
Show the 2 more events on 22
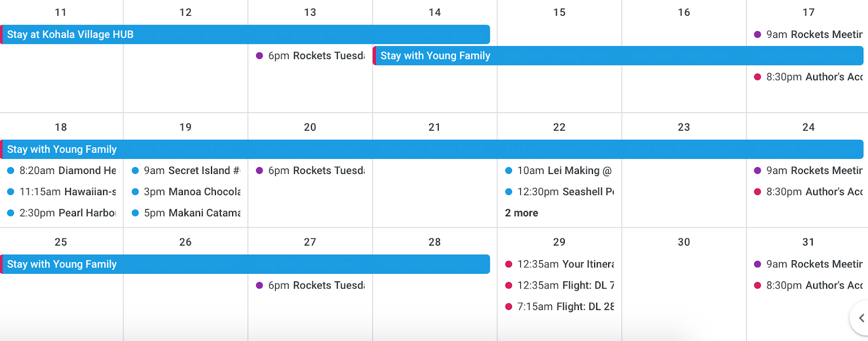coord(521,213)
